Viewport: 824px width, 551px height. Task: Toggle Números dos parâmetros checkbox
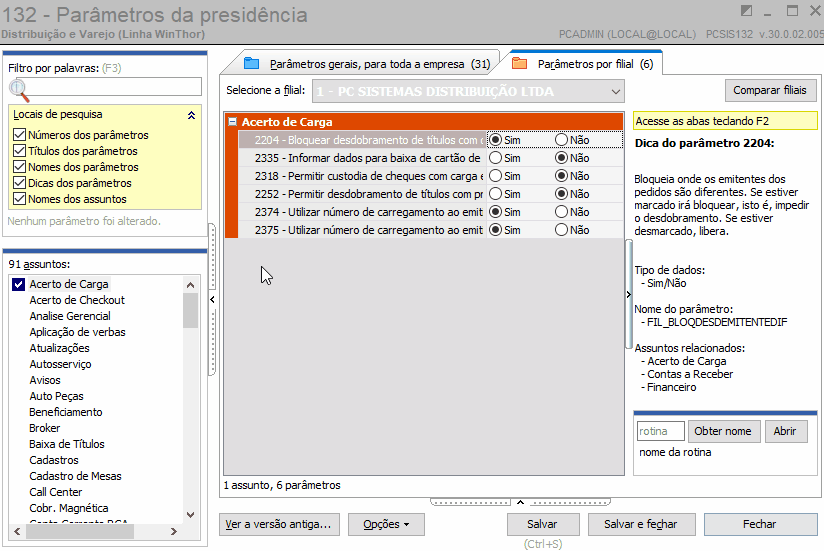tap(19, 134)
